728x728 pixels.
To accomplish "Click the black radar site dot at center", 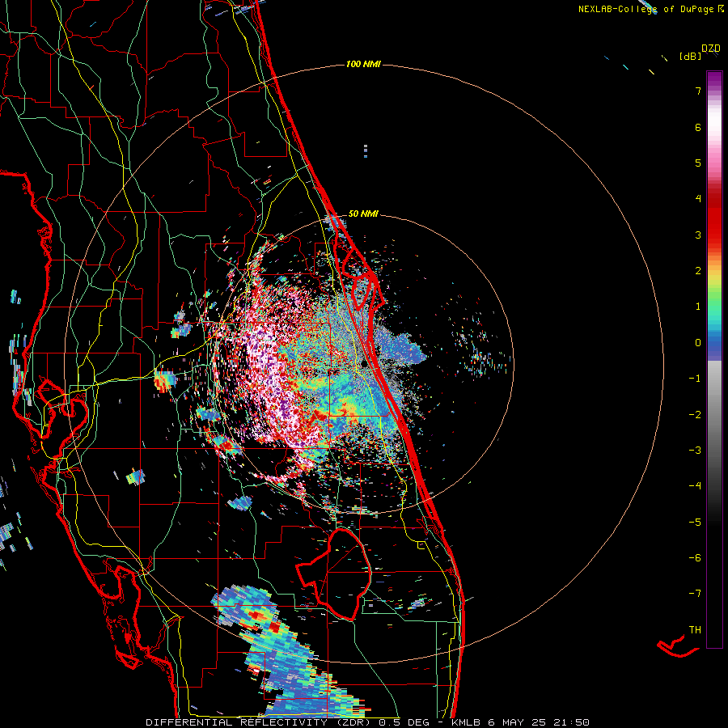I will (365, 363).
